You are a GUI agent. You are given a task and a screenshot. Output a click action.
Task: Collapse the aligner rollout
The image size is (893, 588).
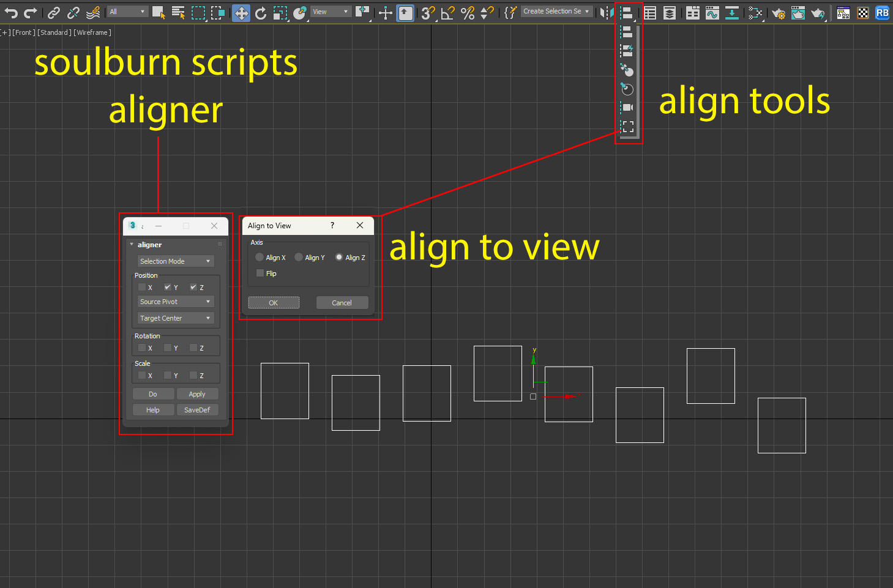[132, 245]
